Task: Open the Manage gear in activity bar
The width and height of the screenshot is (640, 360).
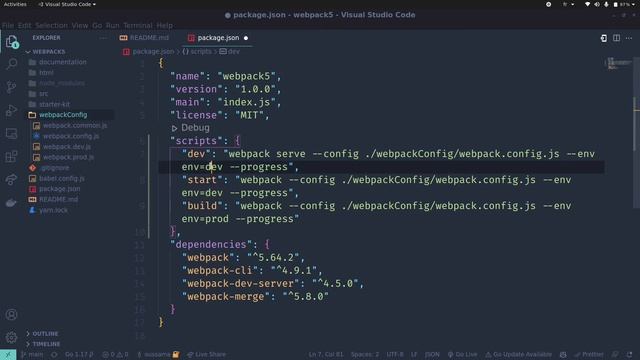Action: (x=11, y=337)
